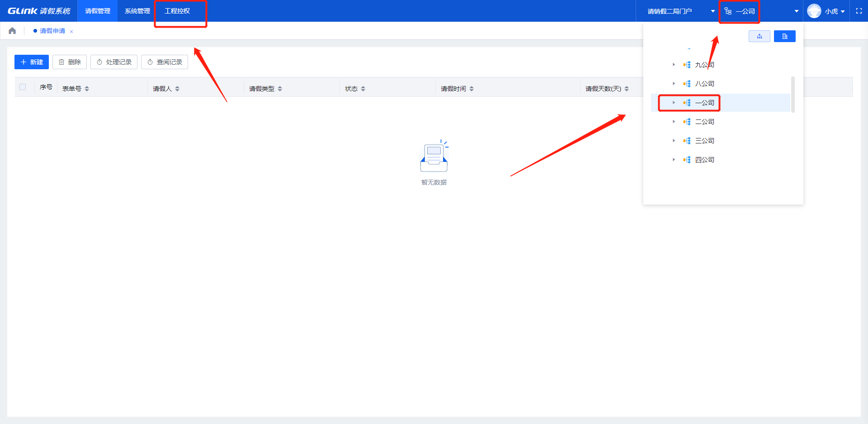Open 处理记录 records
Viewport: 868px width, 424px height.
pos(114,62)
